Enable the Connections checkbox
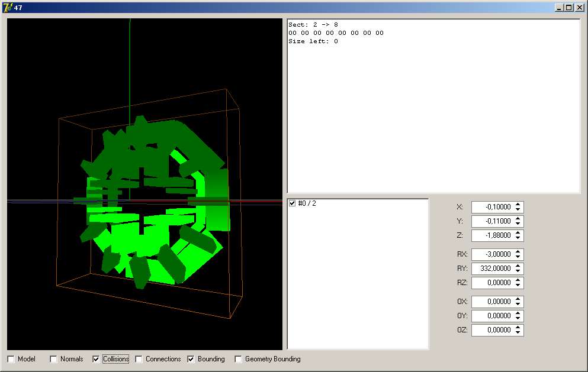 (x=139, y=359)
